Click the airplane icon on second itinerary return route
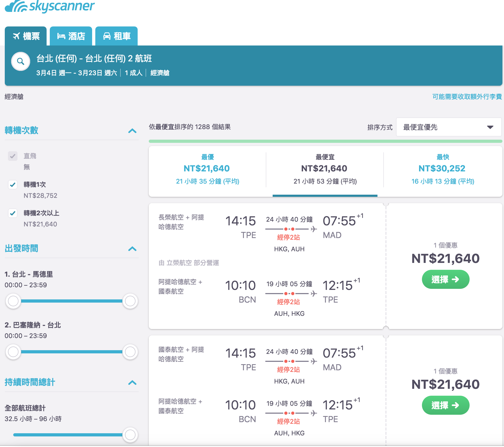 click(314, 413)
